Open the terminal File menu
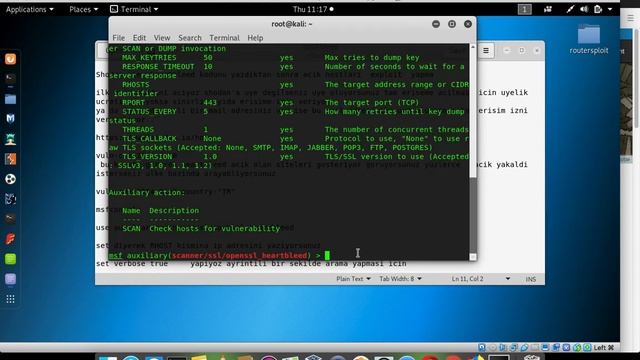The width and height of the screenshot is (640, 360). [118, 38]
